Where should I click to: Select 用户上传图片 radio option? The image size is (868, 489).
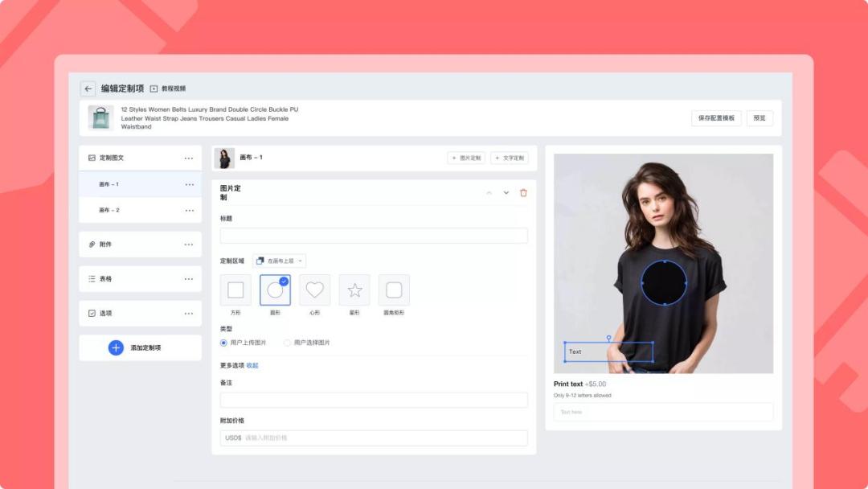click(224, 343)
